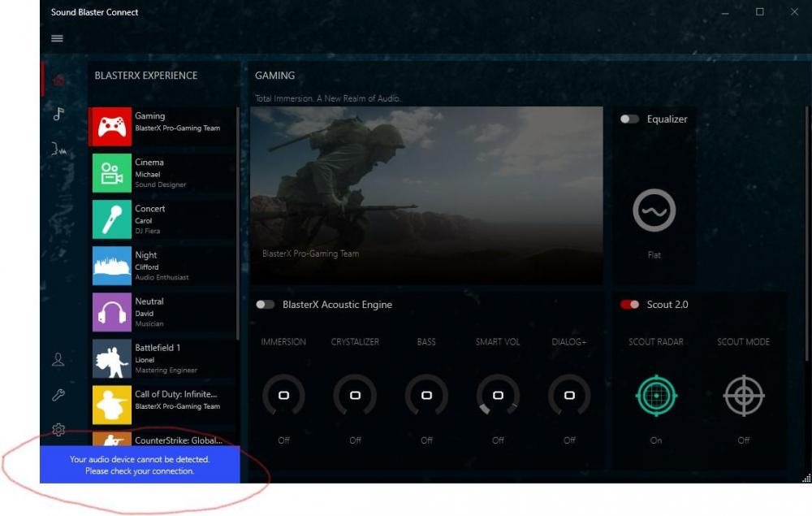Screen dimensions: 812x516
Task: Click the "Call of Duty: Infinite..." profile name
Action: [x=176, y=394]
